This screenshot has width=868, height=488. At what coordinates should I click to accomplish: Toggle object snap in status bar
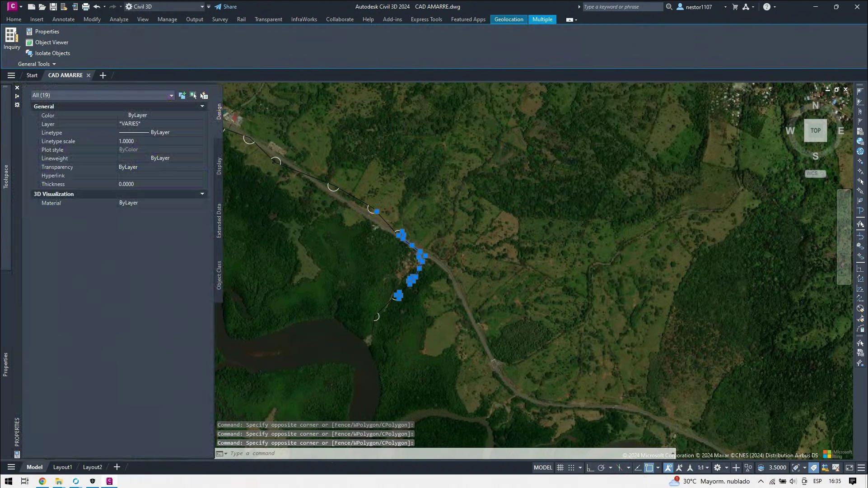649,468
